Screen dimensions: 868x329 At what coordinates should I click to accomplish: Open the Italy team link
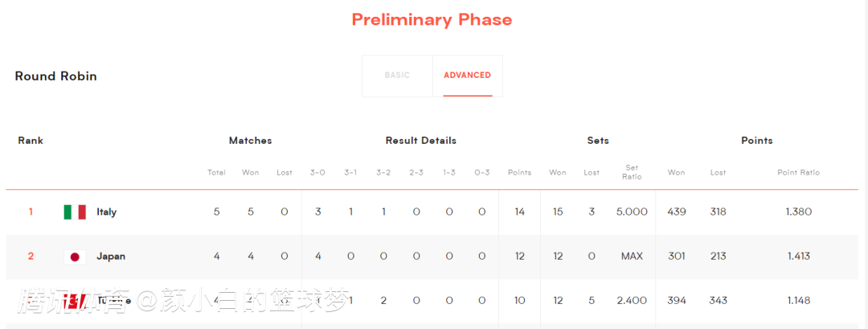click(106, 212)
